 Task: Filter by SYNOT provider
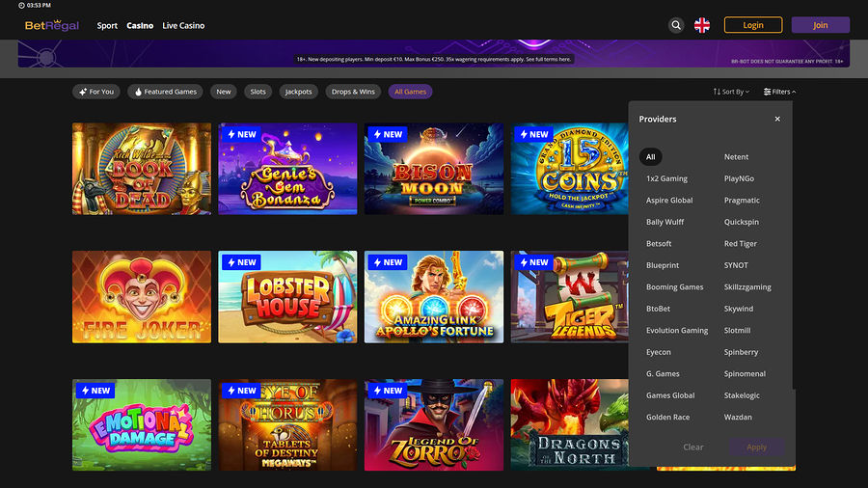click(x=736, y=265)
